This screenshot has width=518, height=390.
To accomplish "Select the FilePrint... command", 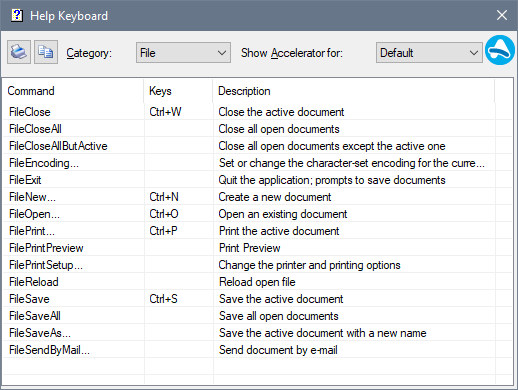I will click(x=32, y=231).
